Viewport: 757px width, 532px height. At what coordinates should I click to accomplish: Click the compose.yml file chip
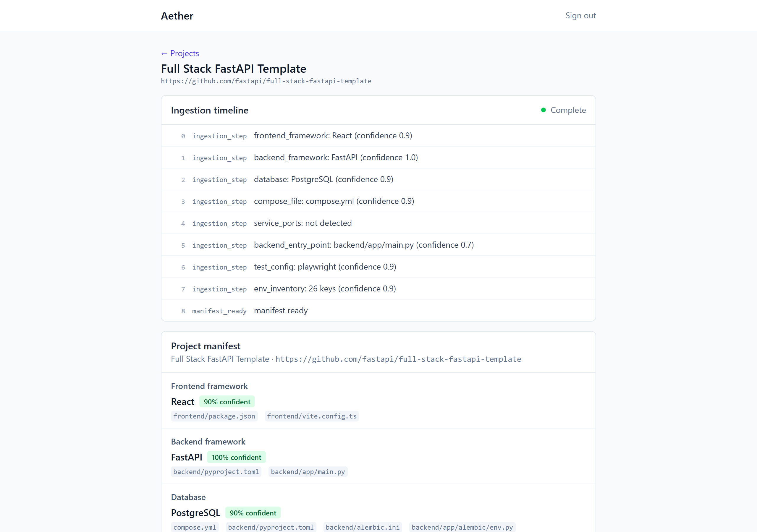pyautogui.click(x=195, y=527)
